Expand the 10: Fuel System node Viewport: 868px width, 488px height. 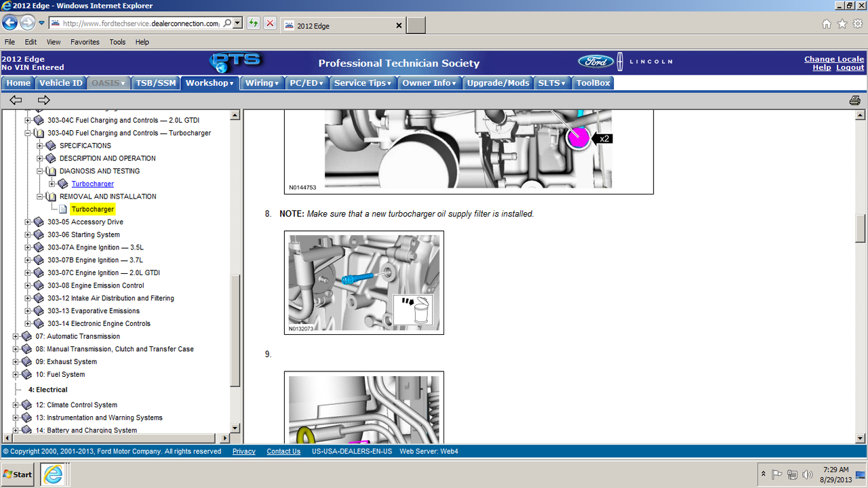[16, 374]
